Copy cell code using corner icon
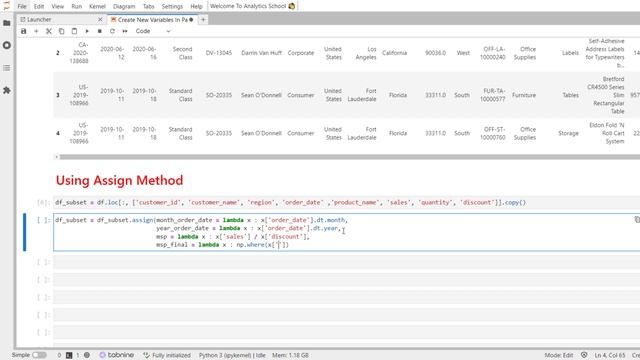 [x=637, y=220]
